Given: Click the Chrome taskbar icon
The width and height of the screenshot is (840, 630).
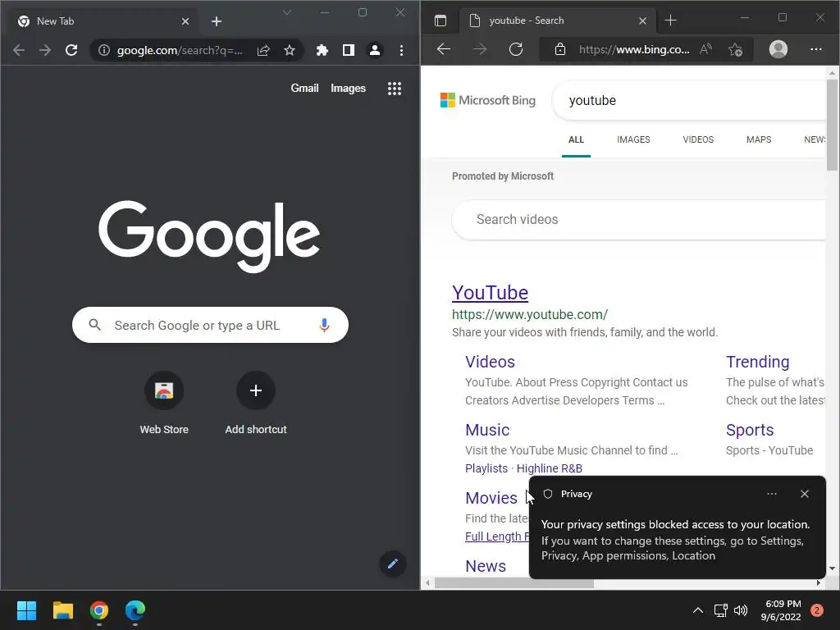Looking at the screenshot, I should 99,610.
